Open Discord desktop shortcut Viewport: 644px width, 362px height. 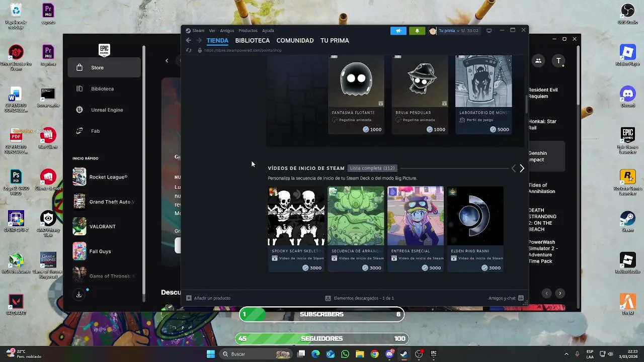(627, 97)
